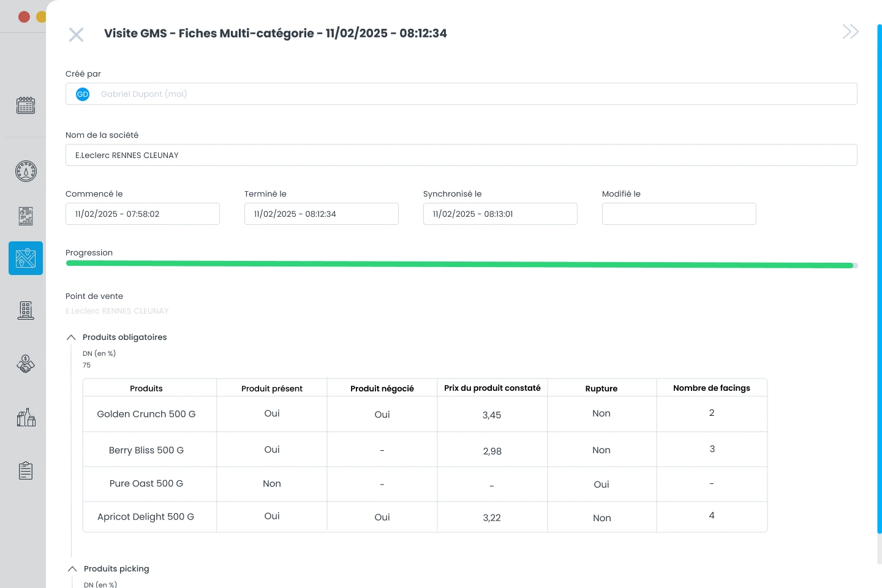This screenshot has height=588, width=882.
Task: Click the E.Leclerc RENNES CLEUNAY point de vente link
Action: pos(117,311)
